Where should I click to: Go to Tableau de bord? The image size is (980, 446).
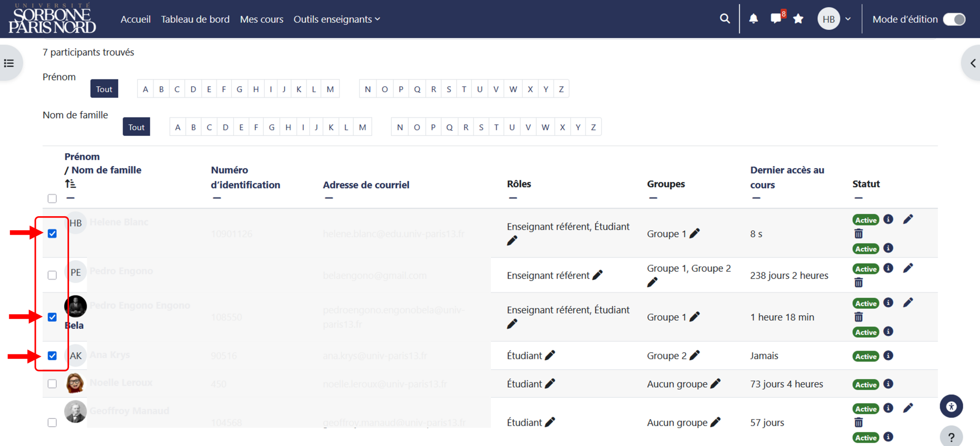(195, 19)
